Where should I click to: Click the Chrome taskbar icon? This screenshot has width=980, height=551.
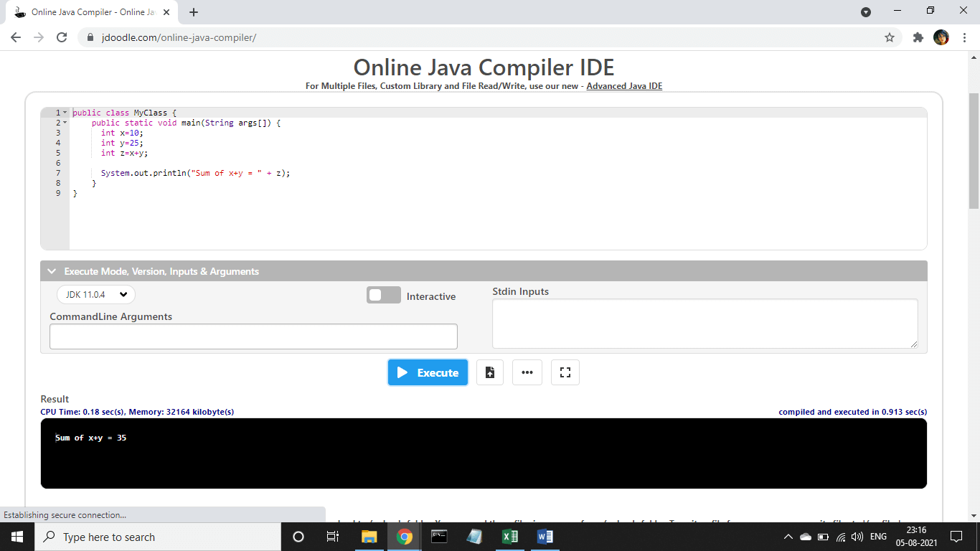coord(405,537)
